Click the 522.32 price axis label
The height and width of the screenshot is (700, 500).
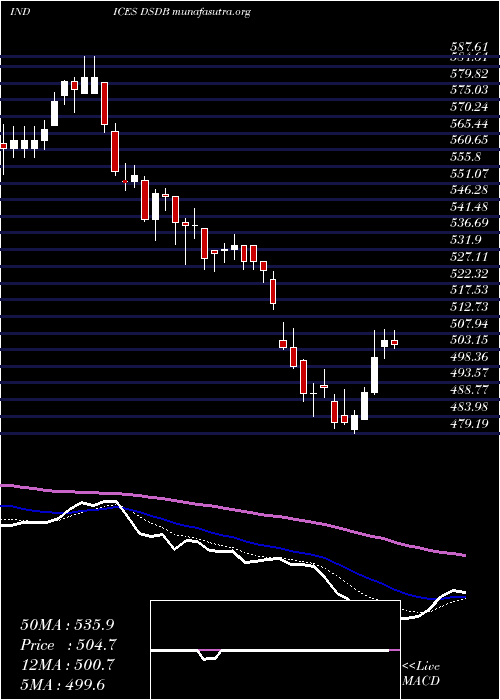[x=469, y=274]
